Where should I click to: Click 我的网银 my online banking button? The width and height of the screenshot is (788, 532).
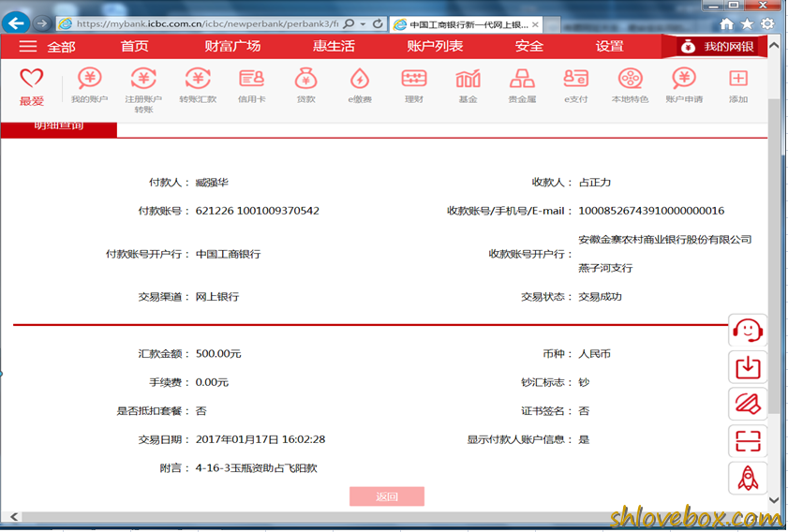[x=715, y=47]
